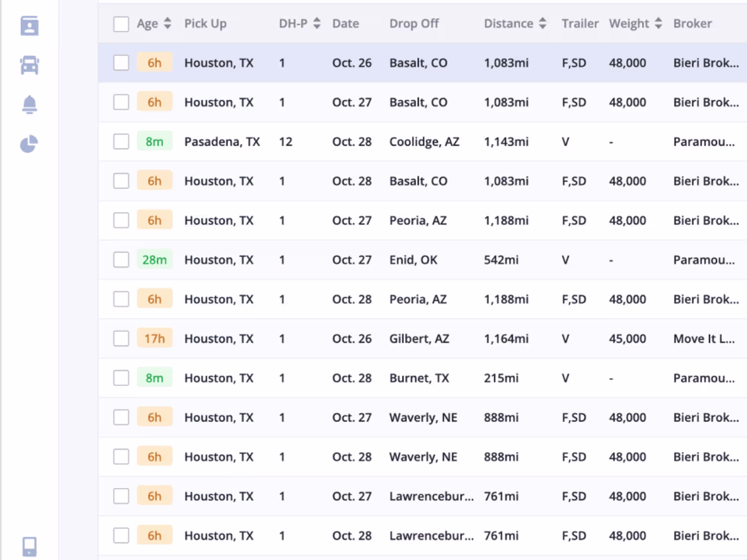Click the truck sidebar icon

point(29,65)
